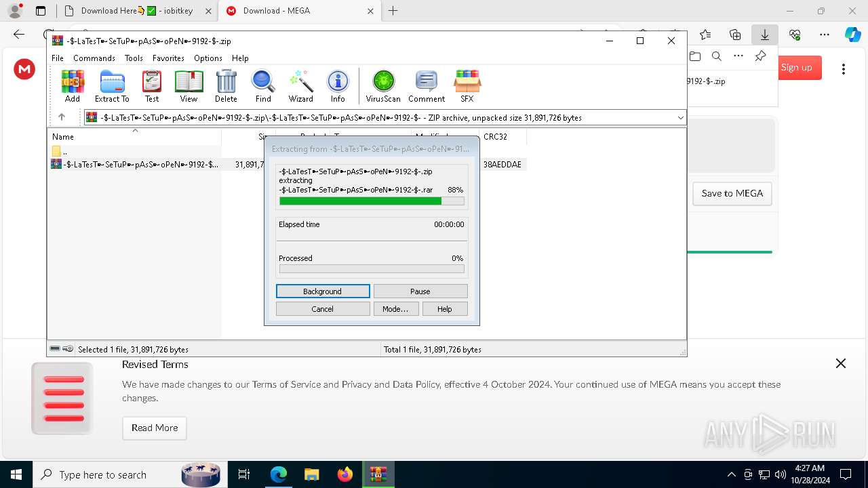Click the Processed progress bar
Image resolution: width=868 pixels, height=488 pixels.
(372, 268)
